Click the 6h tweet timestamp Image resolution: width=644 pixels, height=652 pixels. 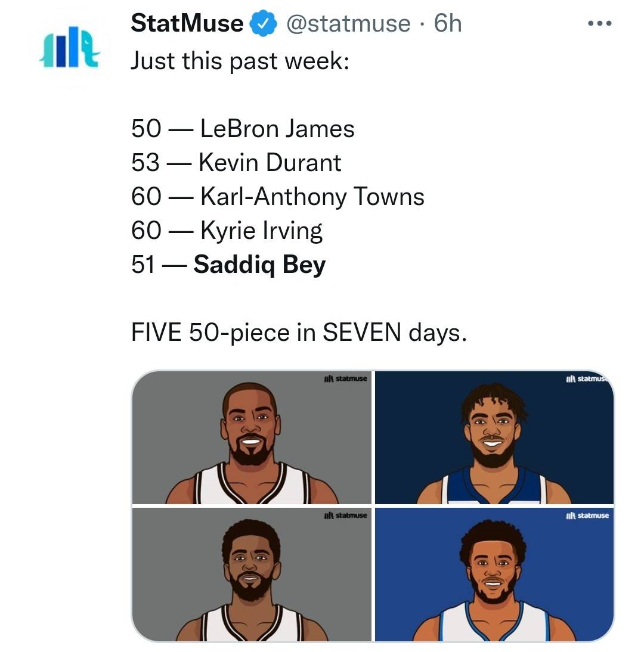[448, 23]
